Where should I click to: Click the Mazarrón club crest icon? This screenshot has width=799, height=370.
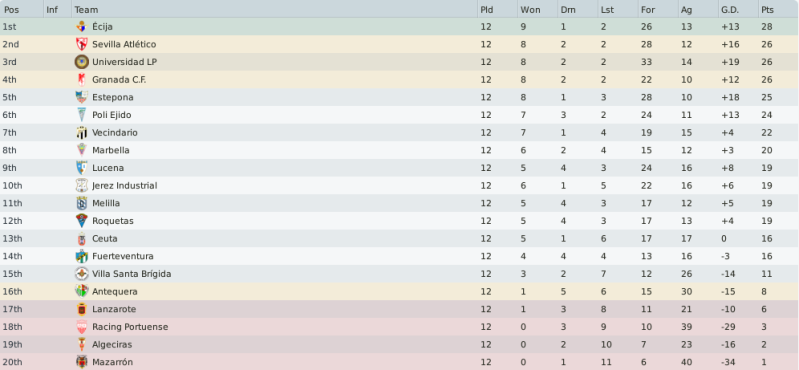pyautogui.click(x=82, y=362)
